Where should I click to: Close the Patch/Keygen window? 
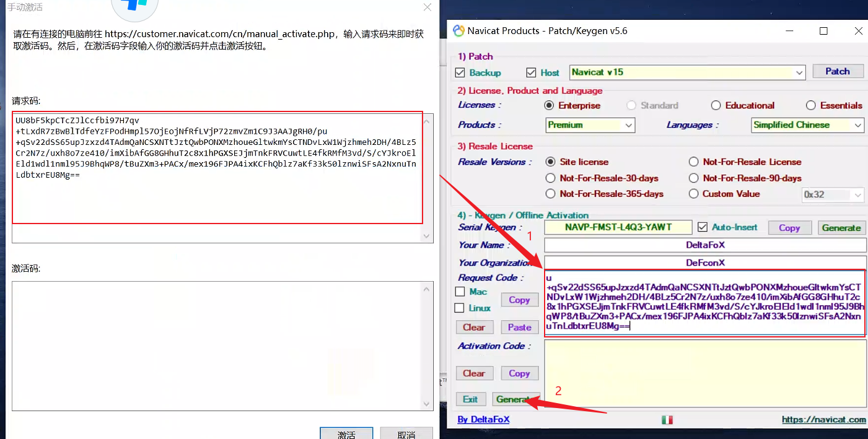858,31
